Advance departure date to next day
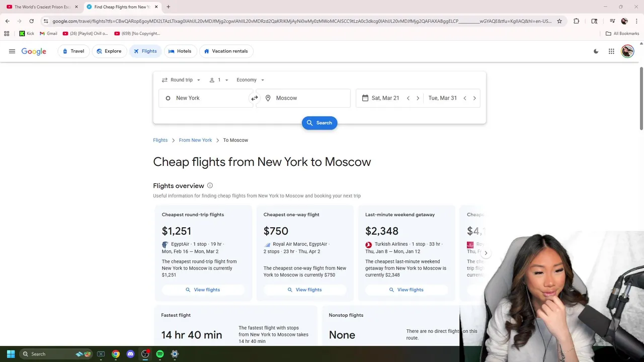 (418, 98)
